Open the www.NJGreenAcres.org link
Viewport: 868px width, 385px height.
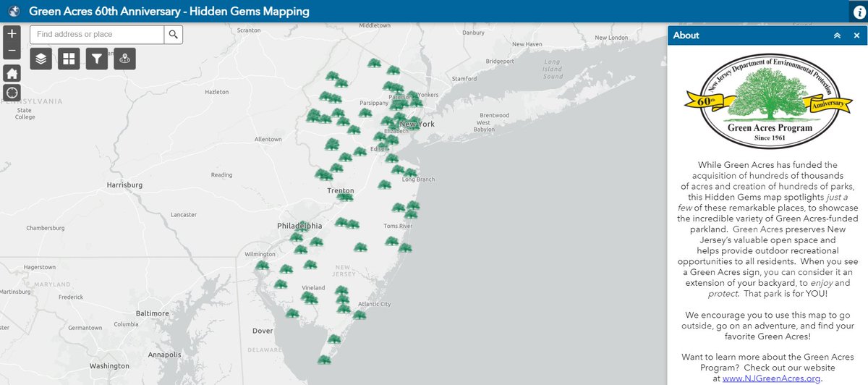coord(770,378)
